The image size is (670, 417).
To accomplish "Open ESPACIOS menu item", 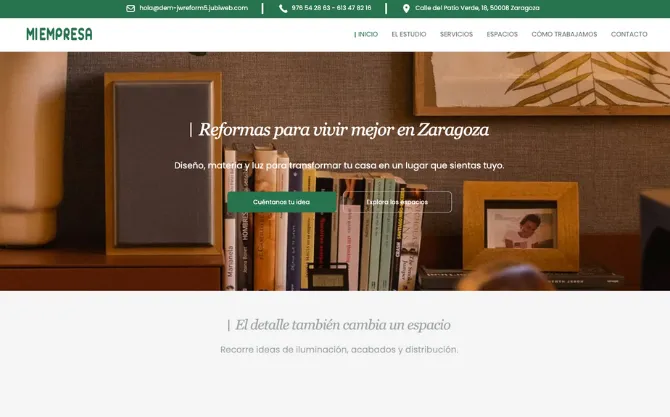I will point(502,34).
